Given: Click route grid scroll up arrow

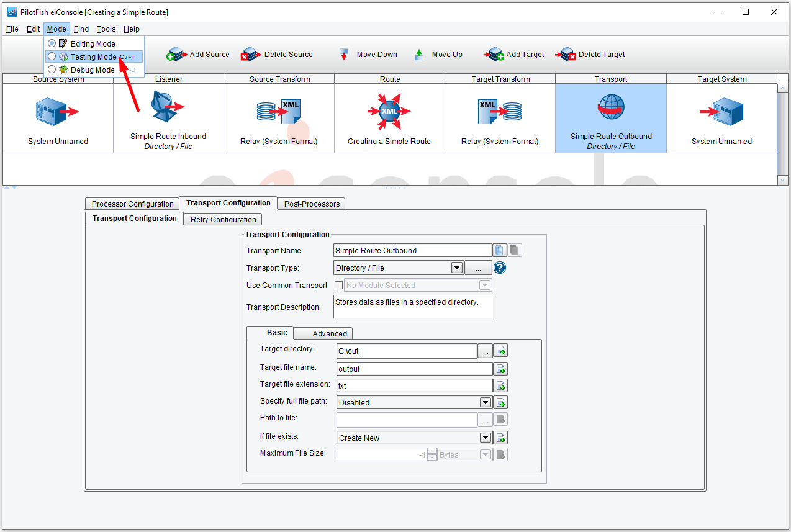Looking at the screenshot, I should pyautogui.click(x=782, y=88).
